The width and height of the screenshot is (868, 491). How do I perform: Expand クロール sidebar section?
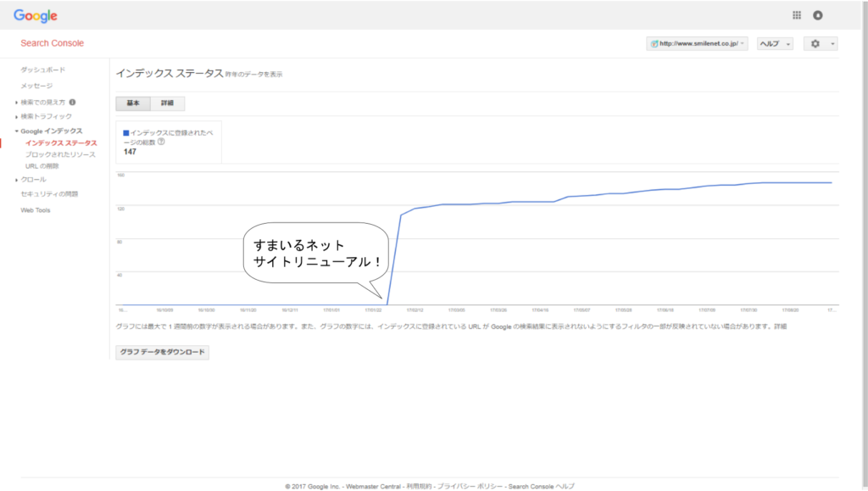pyautogui.click(x=17, y=180)
